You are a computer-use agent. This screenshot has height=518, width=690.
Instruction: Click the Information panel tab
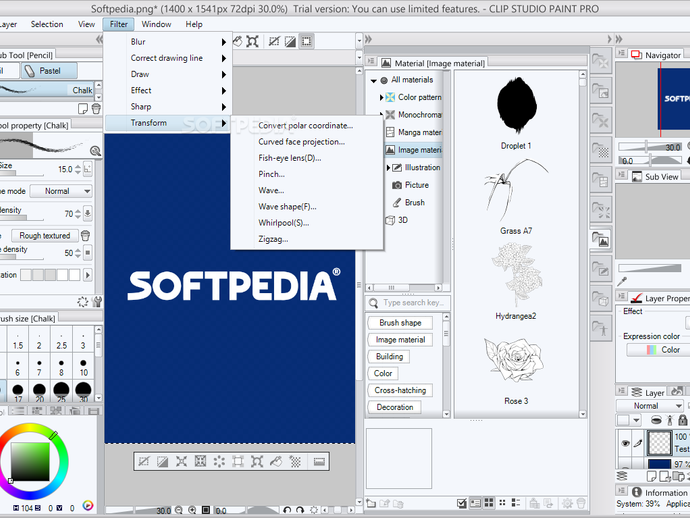click(x=659, y=492)
